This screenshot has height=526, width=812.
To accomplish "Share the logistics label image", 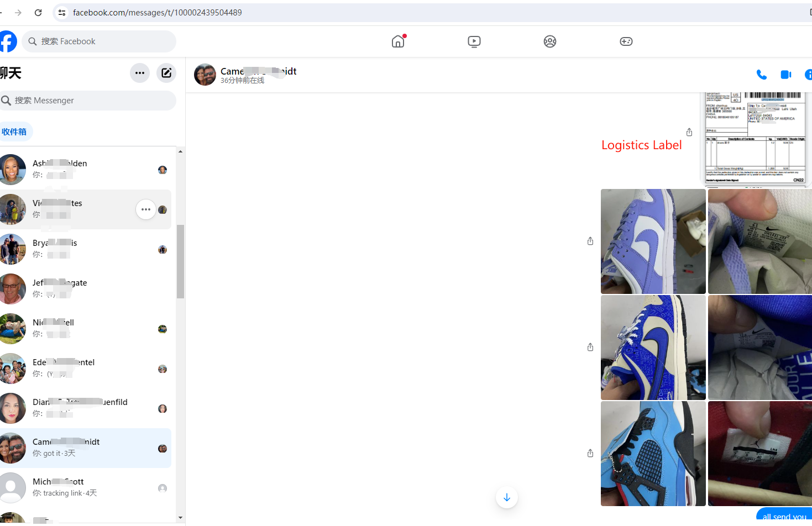I will click(x=689, y=133).
